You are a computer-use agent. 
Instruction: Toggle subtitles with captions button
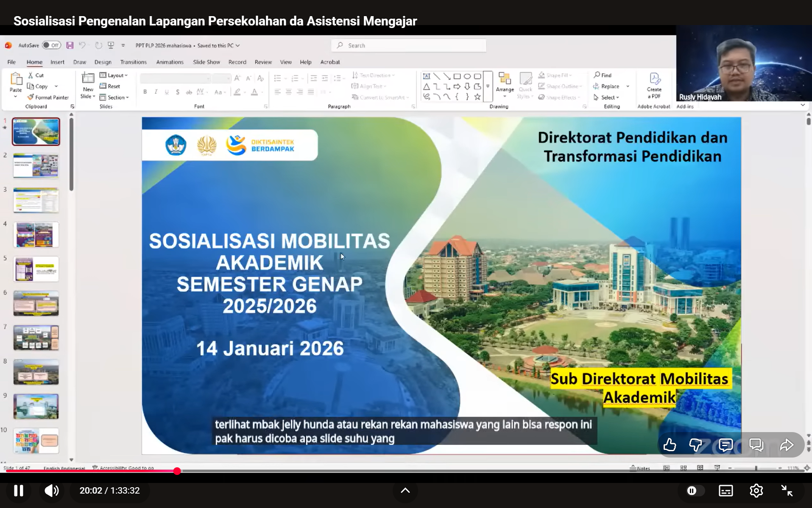(x=725, y=491)
